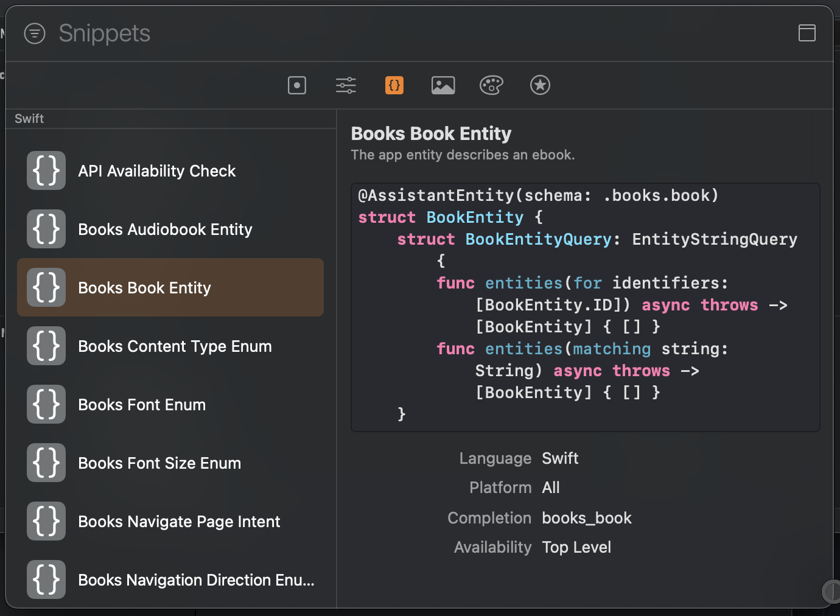This screenshot has height=616, width=840.
Task: Click the books_book completion value
Action: click(x=587, y=518)
